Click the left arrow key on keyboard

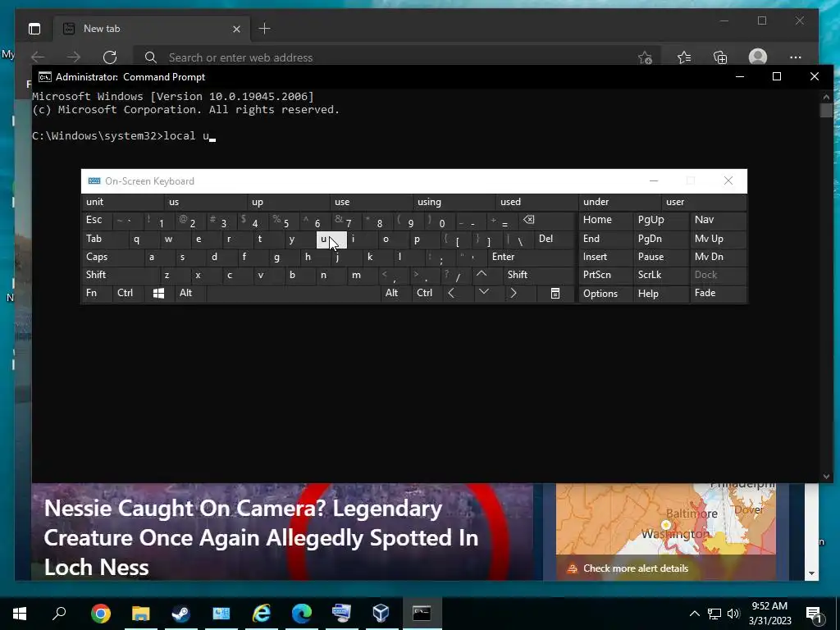coord(452,293)
